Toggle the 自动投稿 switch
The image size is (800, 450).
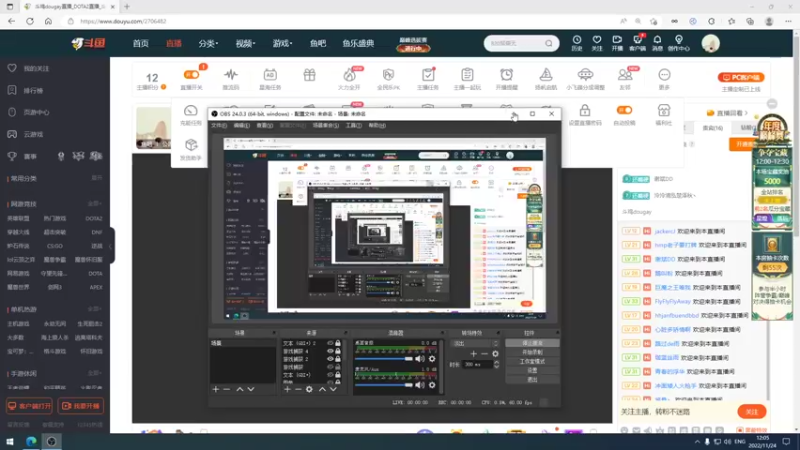tap(624, 110)
